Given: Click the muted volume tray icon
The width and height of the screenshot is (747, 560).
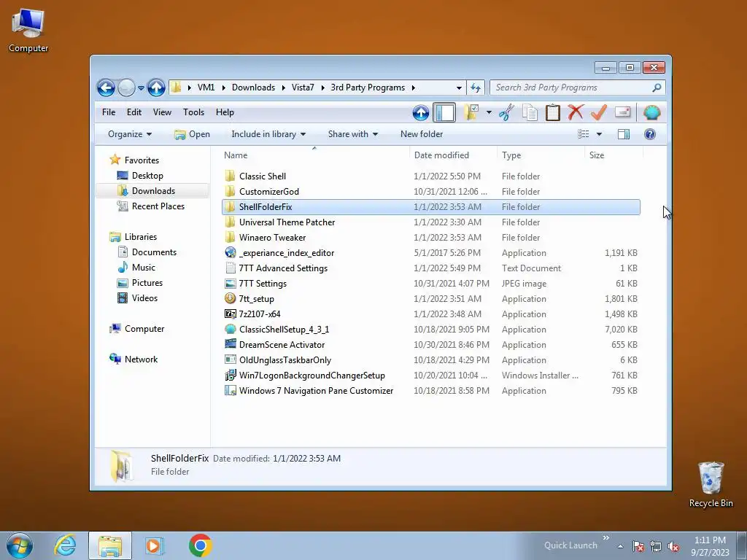Looking at the screenshot, I should (673, 546).
